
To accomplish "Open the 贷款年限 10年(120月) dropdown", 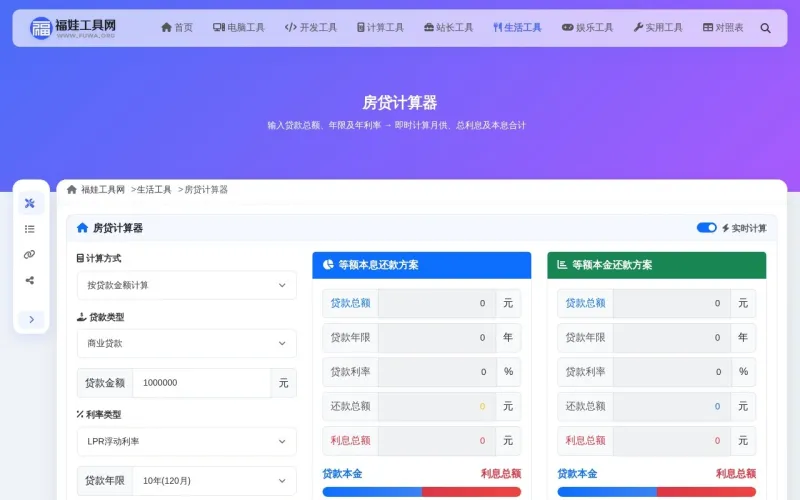I will coord(214,481).
